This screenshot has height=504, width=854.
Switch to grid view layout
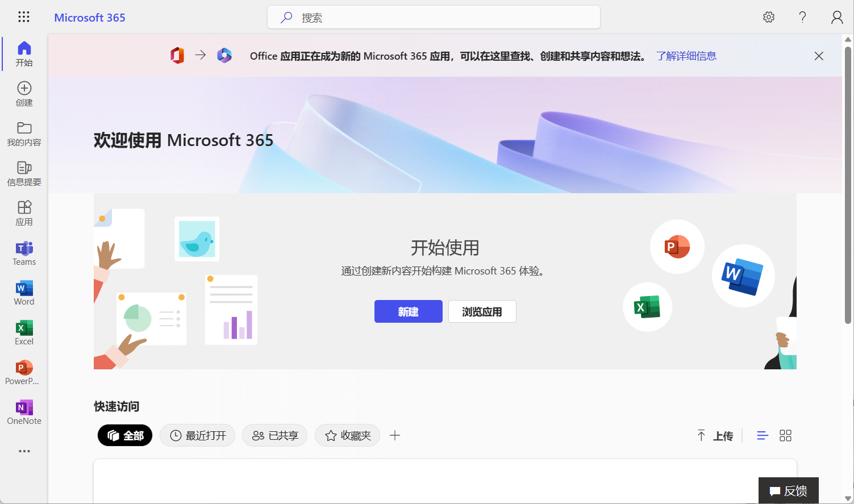tap(785, 436)
